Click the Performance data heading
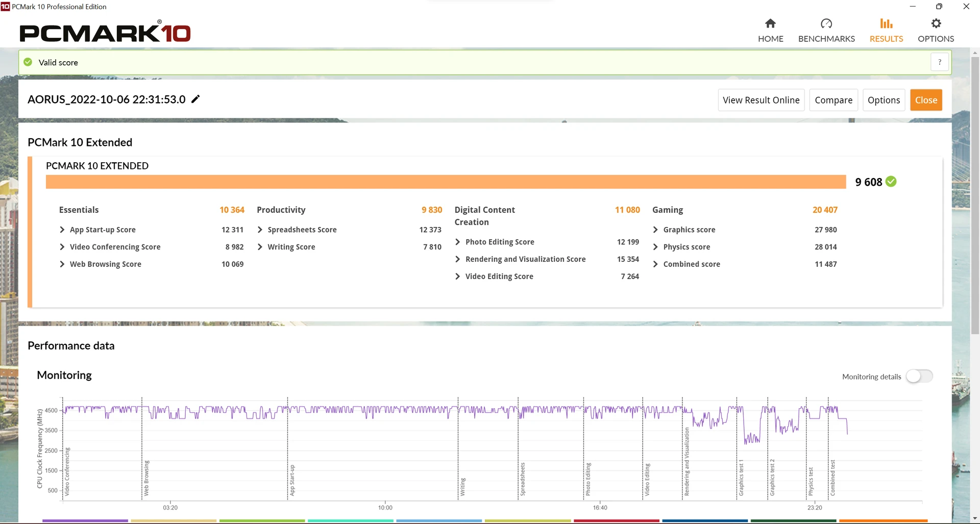980x524 pixels. click(71, 345)
